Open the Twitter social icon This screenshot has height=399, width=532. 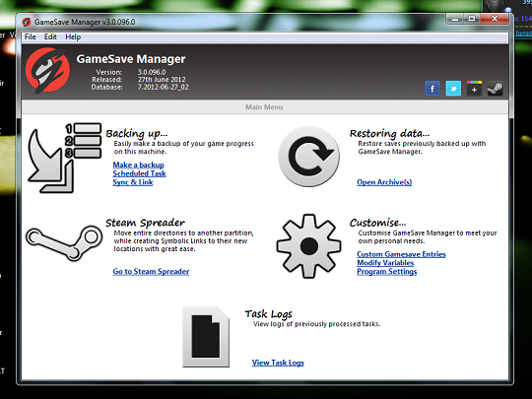click(453, 89)
